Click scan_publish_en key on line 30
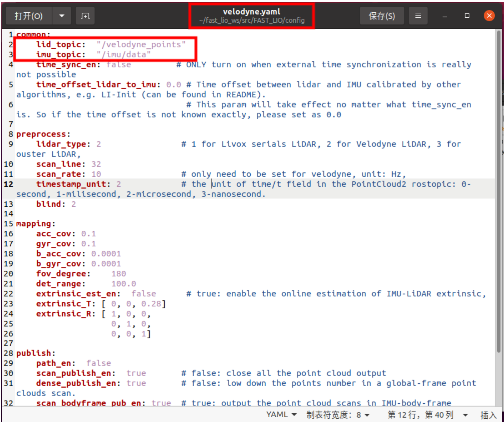The image size is (504, 422). click(x=76, y=373)
